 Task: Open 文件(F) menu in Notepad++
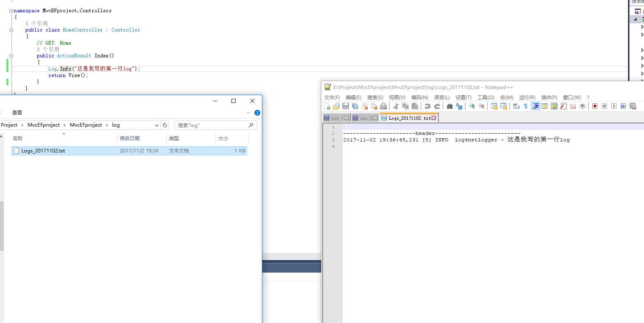(332, 98)
